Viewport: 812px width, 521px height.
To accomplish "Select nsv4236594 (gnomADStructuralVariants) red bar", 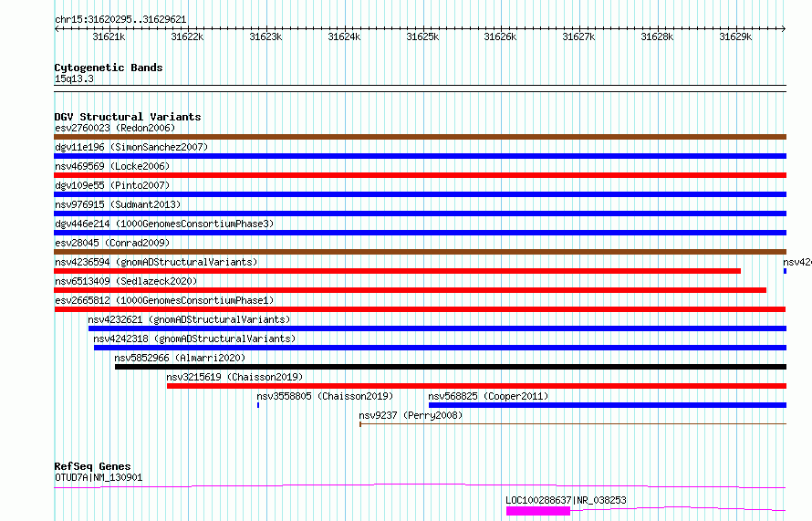I will coord(397,271).
